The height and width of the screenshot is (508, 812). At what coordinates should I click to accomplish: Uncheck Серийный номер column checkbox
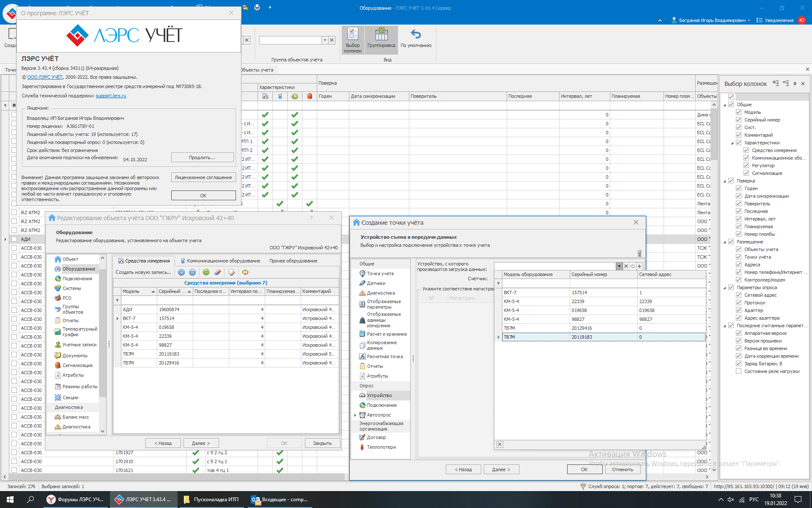coord(738,120)
